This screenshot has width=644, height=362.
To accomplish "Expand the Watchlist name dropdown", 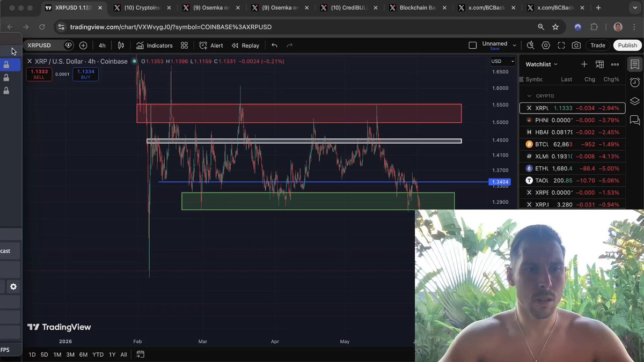I will (541, 64).
